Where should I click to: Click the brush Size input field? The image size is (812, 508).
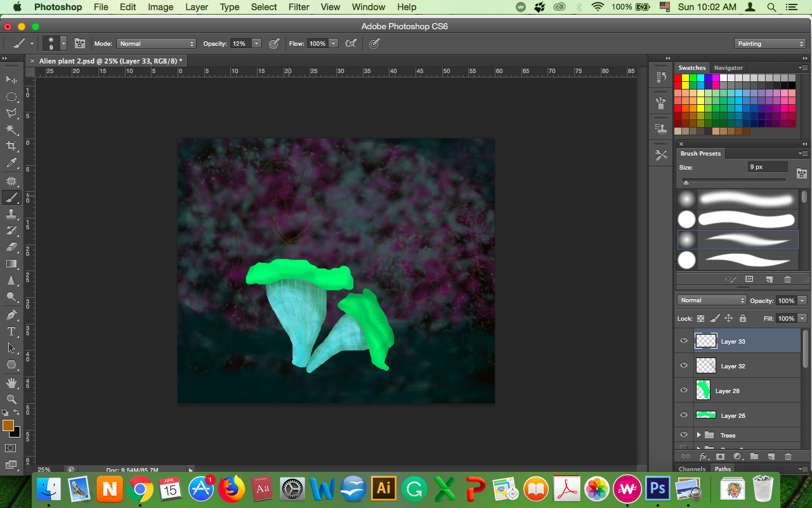click(768, 167)
